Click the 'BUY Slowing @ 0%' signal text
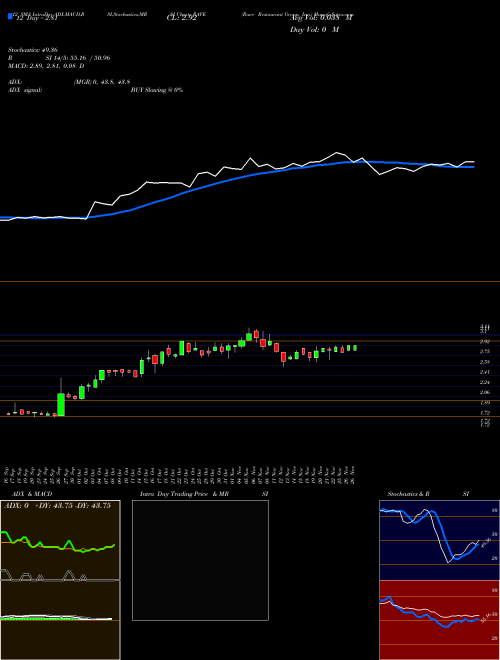This screenshot has width=500, height=660. click(157, 90)
